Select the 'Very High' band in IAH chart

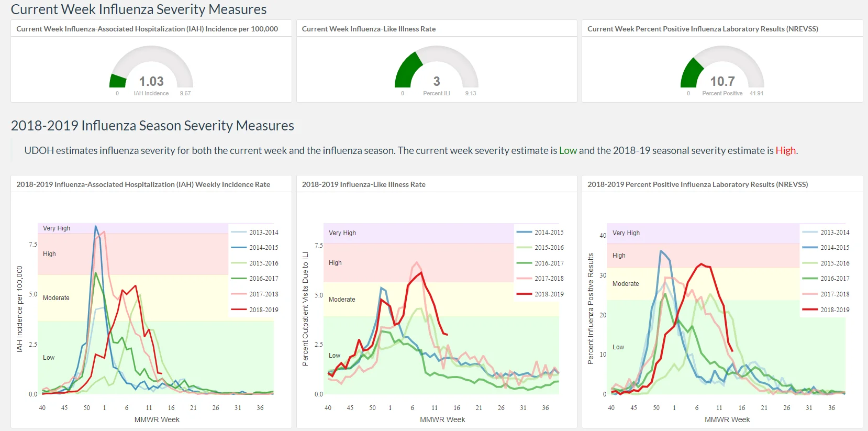click(x=57, y=228)
